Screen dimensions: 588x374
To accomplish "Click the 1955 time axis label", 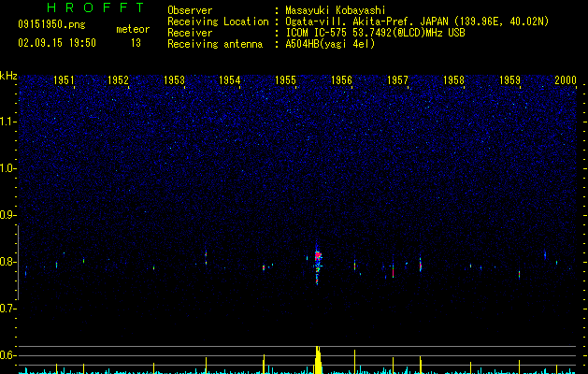I will coord(286,80).
